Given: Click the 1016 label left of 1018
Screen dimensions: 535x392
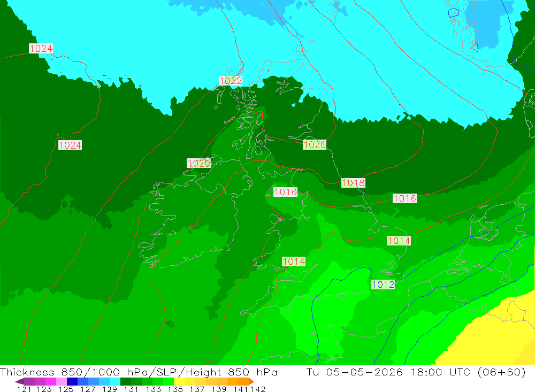Looking at the screenshot, I should pos(285,192).
